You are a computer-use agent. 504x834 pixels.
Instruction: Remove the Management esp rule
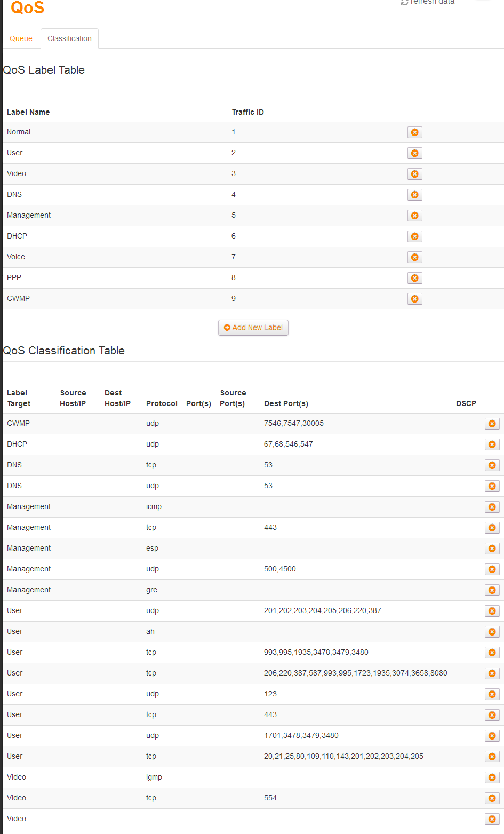[492, 549]
